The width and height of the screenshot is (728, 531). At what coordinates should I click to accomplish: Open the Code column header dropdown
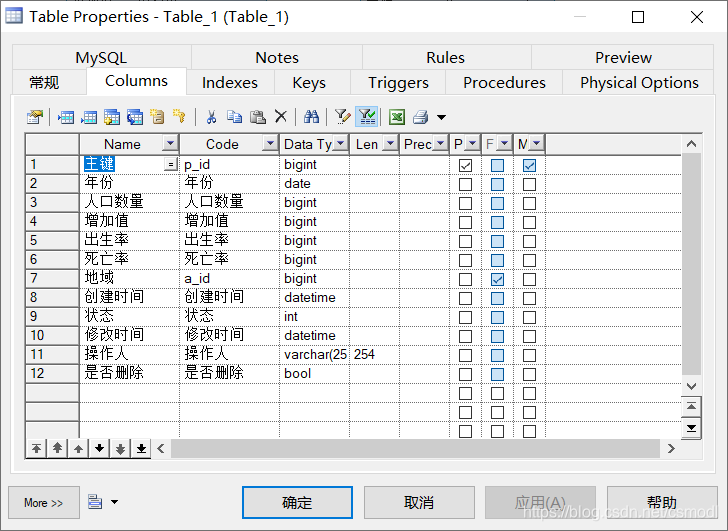point(270,143)
